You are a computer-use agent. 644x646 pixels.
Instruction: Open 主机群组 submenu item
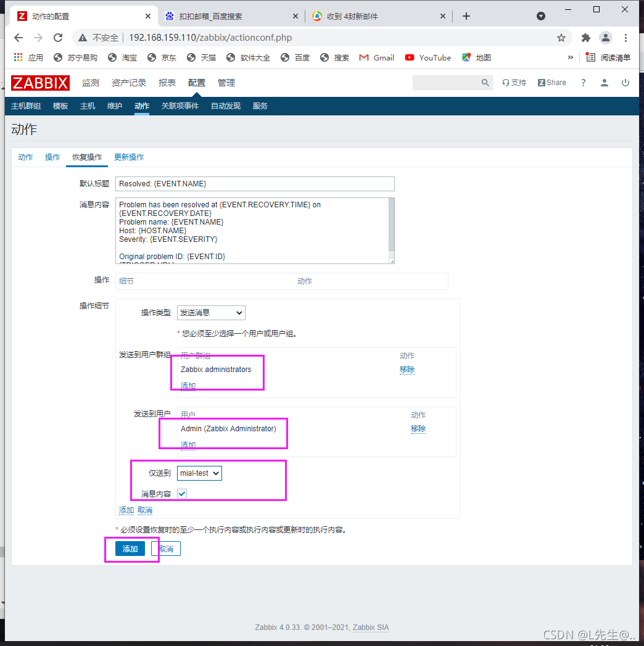point(26,106)
